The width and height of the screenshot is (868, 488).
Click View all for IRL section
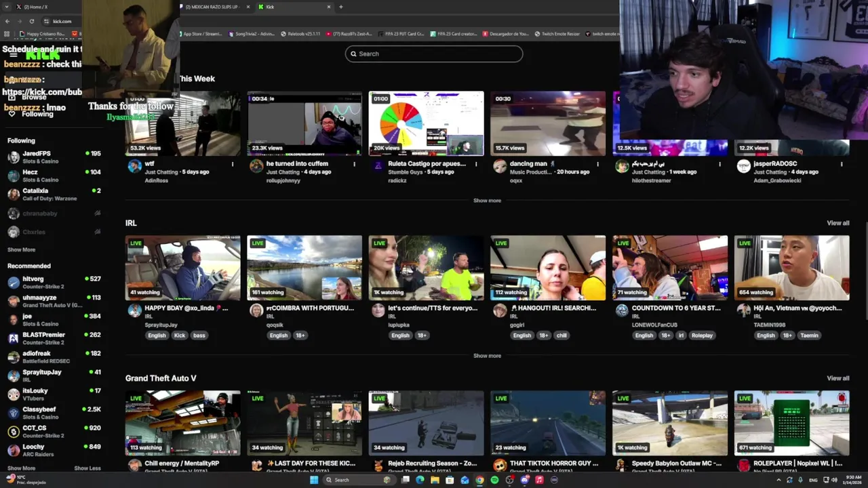[837, 223]
